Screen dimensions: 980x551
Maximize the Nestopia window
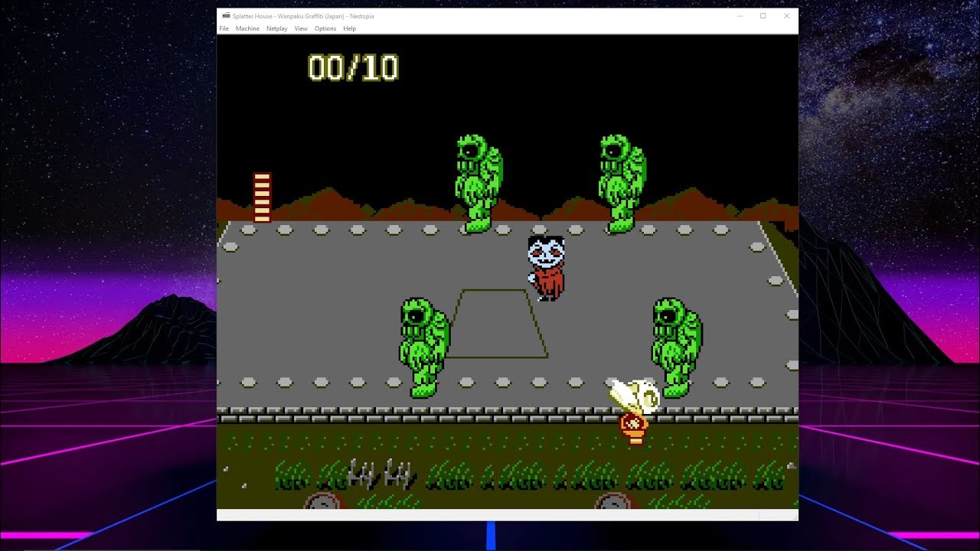tap(763, 15)
